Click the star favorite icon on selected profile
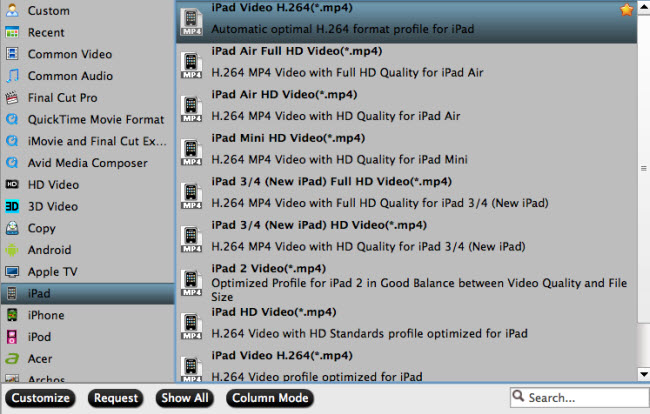This screenshot has height=414, width=650. pos(627,10)
